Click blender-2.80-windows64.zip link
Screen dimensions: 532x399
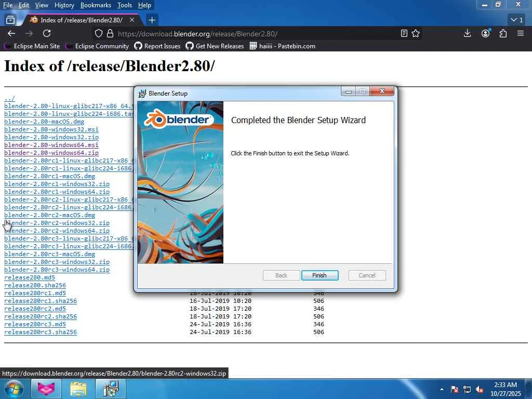(x=51, y=153)
